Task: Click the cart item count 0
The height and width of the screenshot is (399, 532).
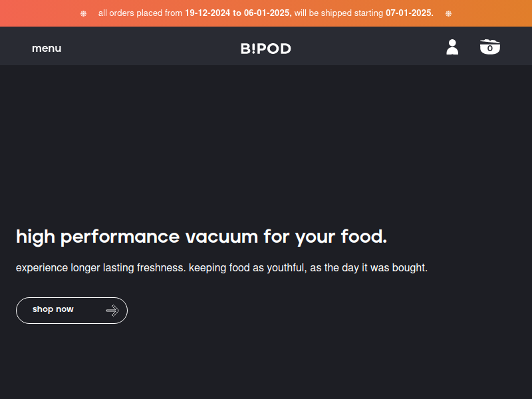Action: [490, 49]
